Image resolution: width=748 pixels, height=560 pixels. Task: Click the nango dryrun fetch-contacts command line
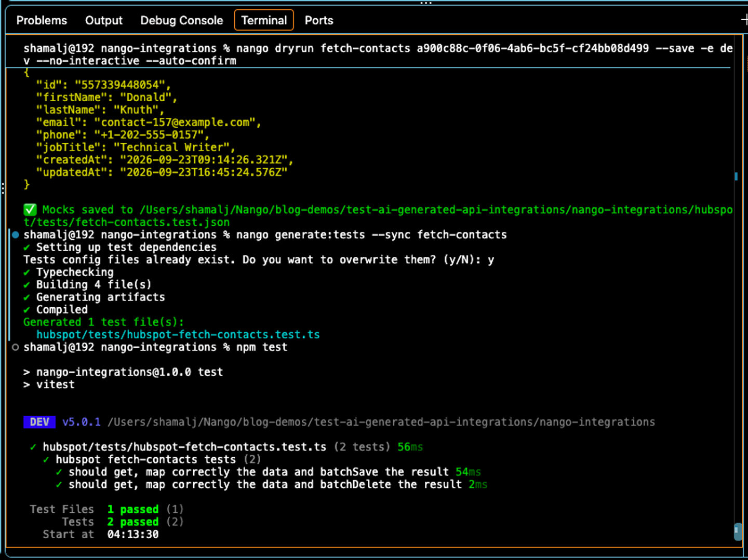coord(378,54)
